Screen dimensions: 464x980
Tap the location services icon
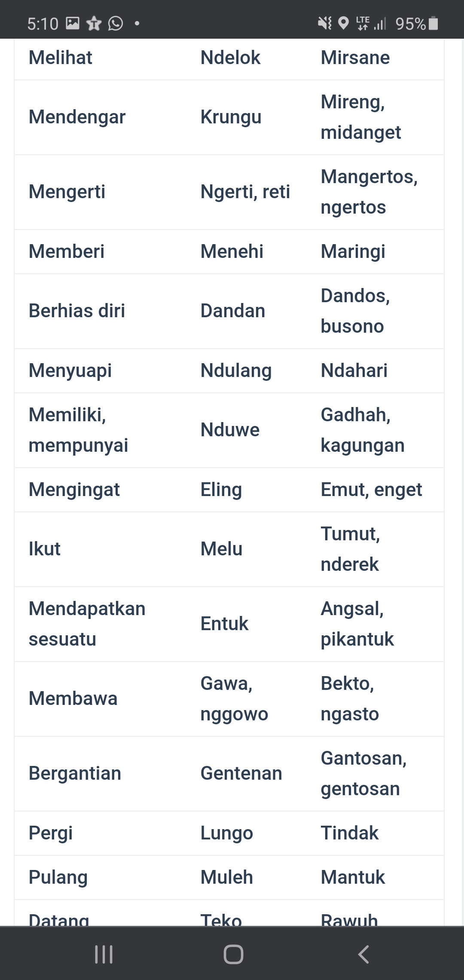[343, 24]
